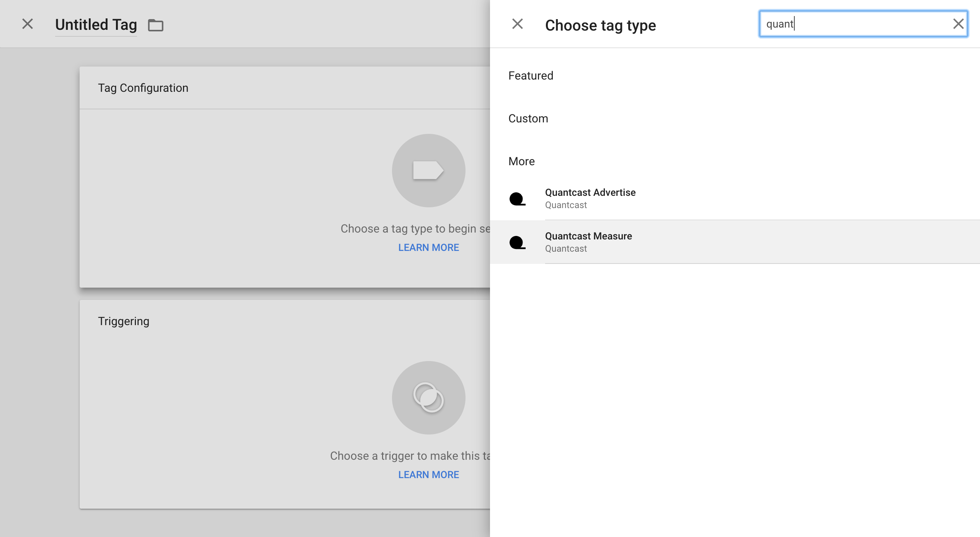Click the Triggering card header
The image size is (980, 537).
(124, 321)
